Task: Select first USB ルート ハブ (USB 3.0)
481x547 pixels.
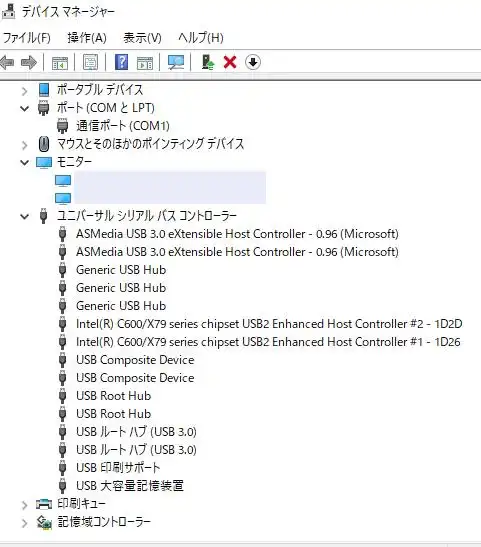Action: [136, 432]
